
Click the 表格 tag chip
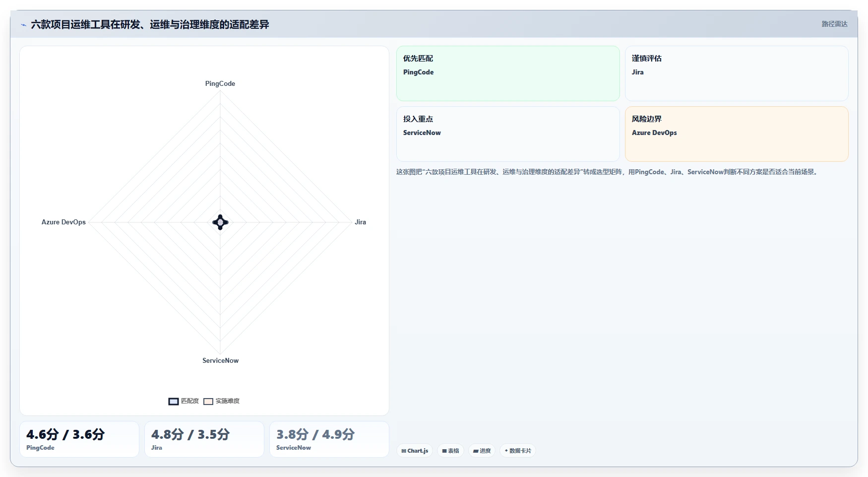pyautogui.click(x=450, y=451)
